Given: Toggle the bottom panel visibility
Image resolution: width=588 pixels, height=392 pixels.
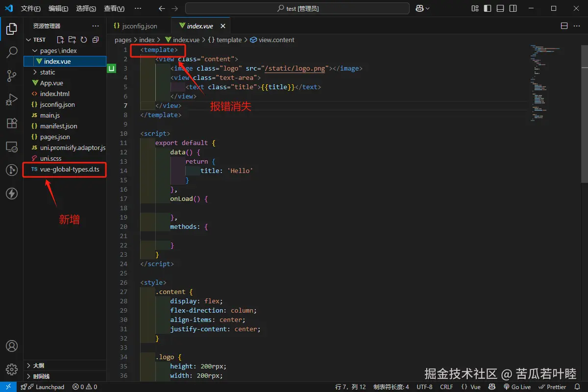Looking at the screenshot, I should [500, 8].
